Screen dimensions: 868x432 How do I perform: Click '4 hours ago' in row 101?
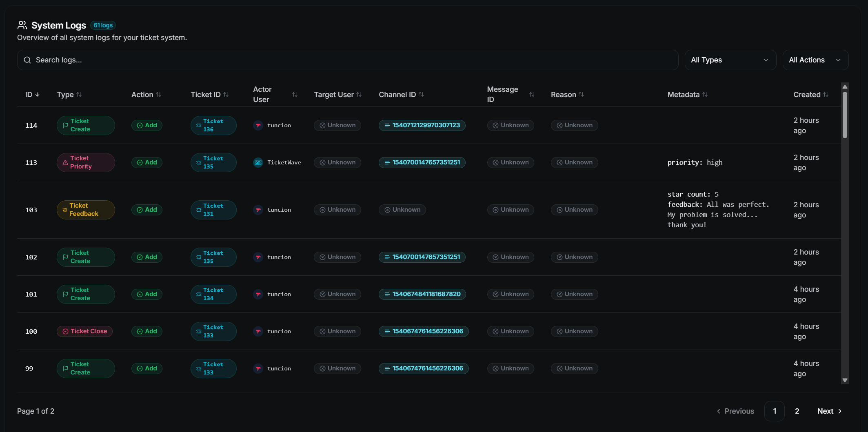click(x=806, y=294)
